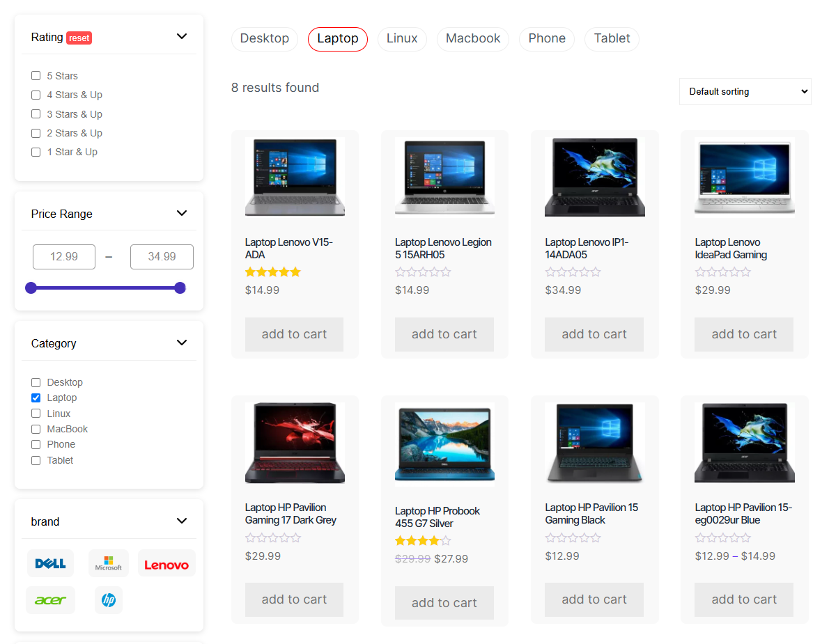Open the Default sorting dropdown
The width and height of the screenshot is (829, 644).
[745, 91]
